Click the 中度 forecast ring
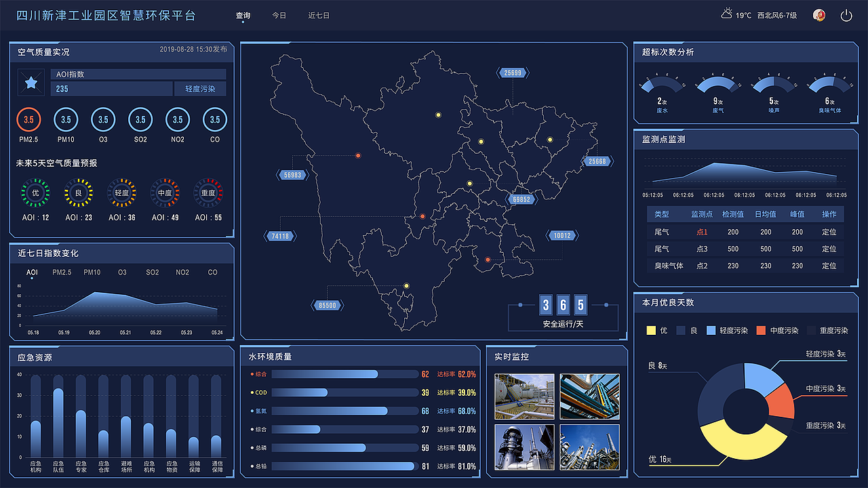 pos(165,193)
